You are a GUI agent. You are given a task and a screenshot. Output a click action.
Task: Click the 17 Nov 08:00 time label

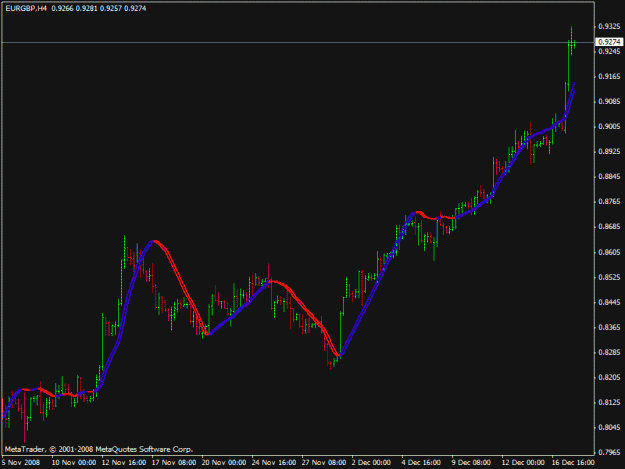174,463
